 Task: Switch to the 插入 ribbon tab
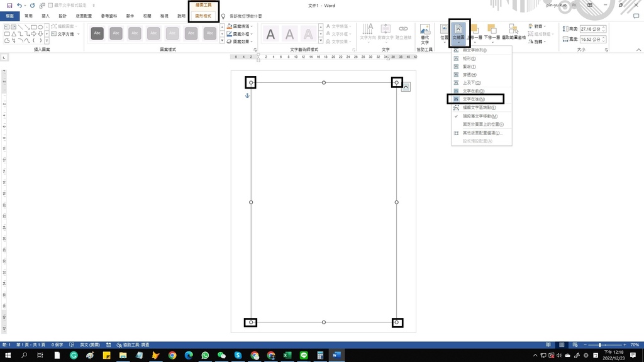45,16
